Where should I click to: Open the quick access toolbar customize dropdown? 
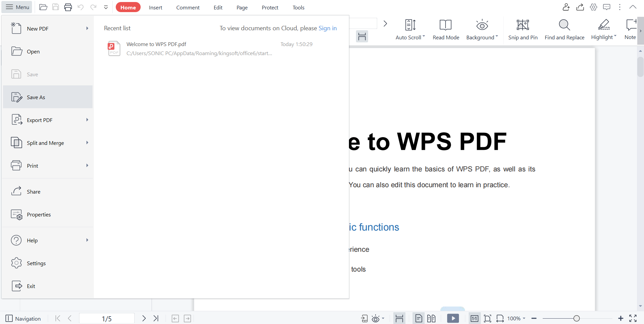106,7
